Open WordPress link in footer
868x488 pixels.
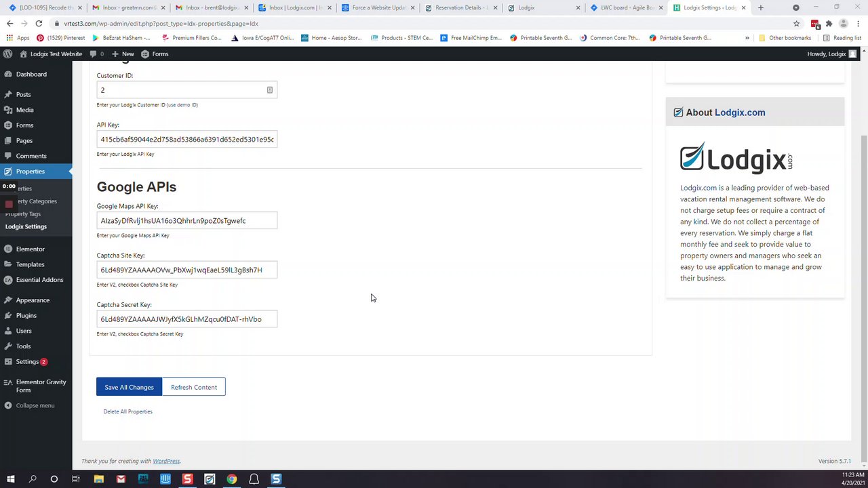point(166,461)
